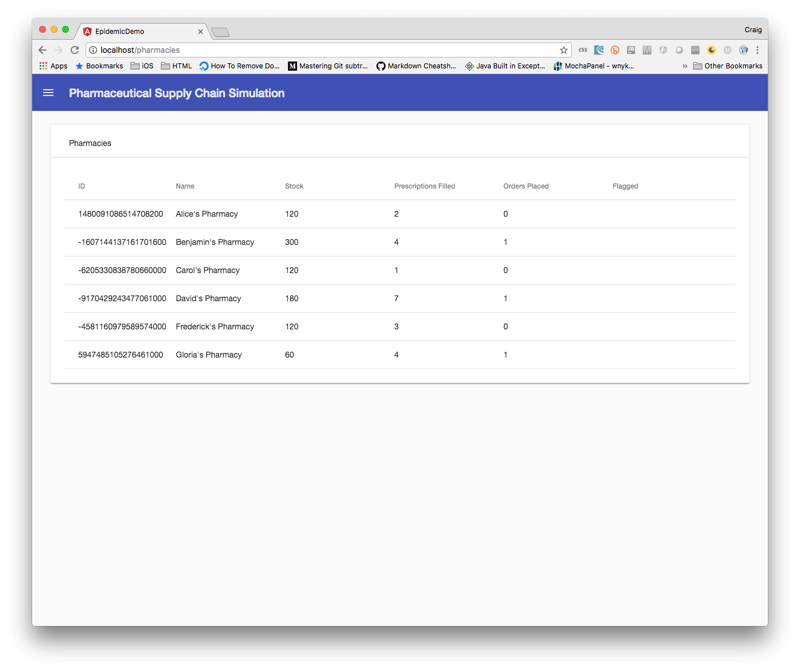
Task: Go forward one page in history
Action: [x=59, y=50]
